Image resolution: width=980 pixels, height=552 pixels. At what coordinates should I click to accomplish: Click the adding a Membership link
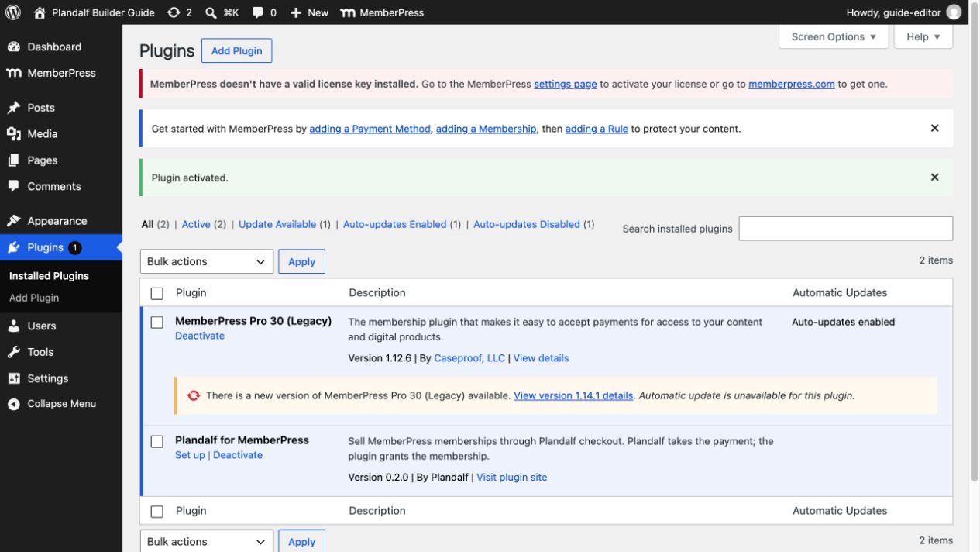486,129
